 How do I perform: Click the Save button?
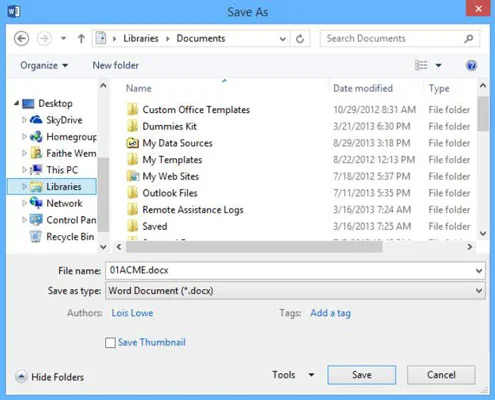click(x=362, y=375)
